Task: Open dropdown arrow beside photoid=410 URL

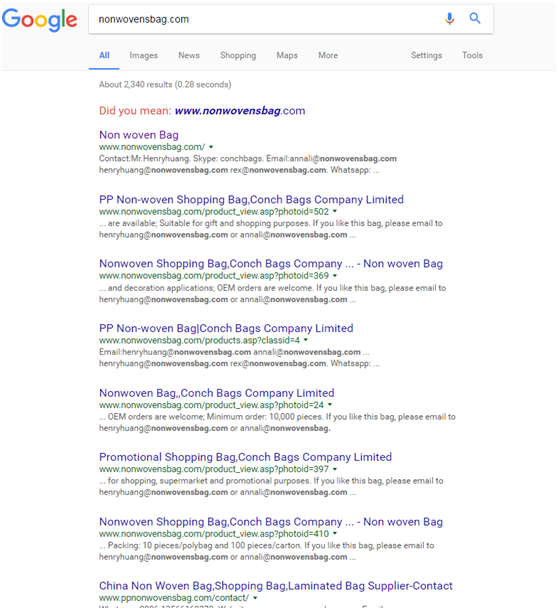Action: (x=335, y=533)
